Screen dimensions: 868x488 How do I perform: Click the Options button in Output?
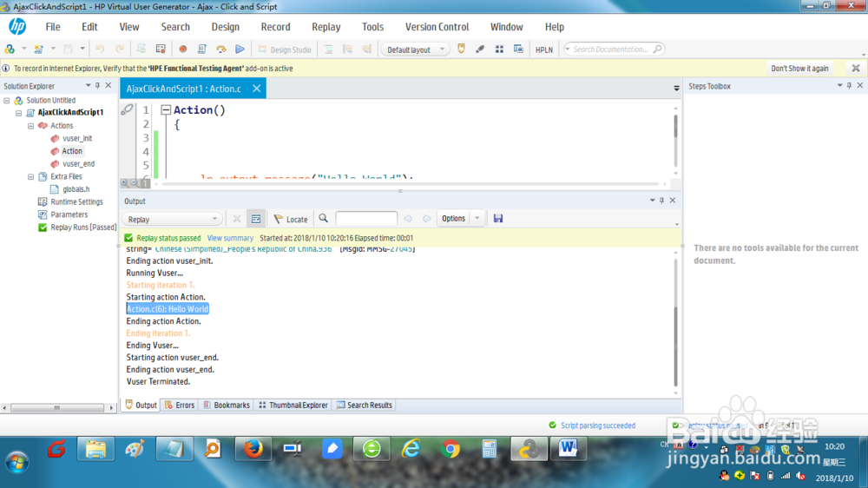pos(453,219)
